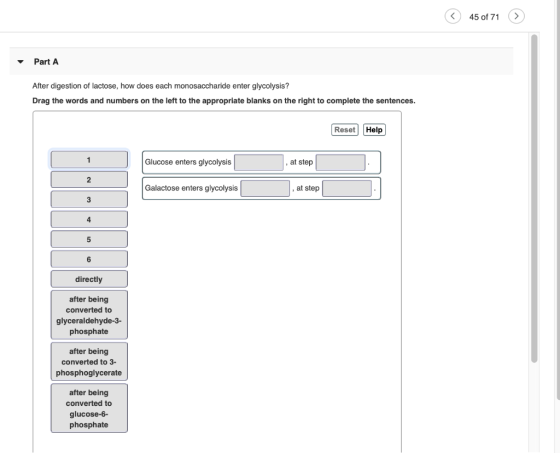Image resolution: width=560 pixels, height=453 pixels.
Task: Select the glyceraldehyde-3-phosphate conversion tile
Action: coord(89,315)
